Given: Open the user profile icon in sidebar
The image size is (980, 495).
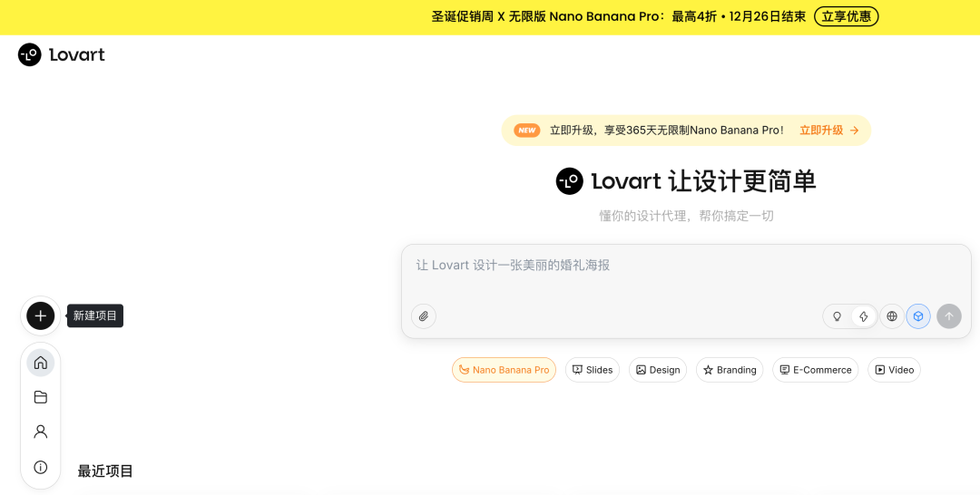Looking at the screenshot, I should 41,432.
